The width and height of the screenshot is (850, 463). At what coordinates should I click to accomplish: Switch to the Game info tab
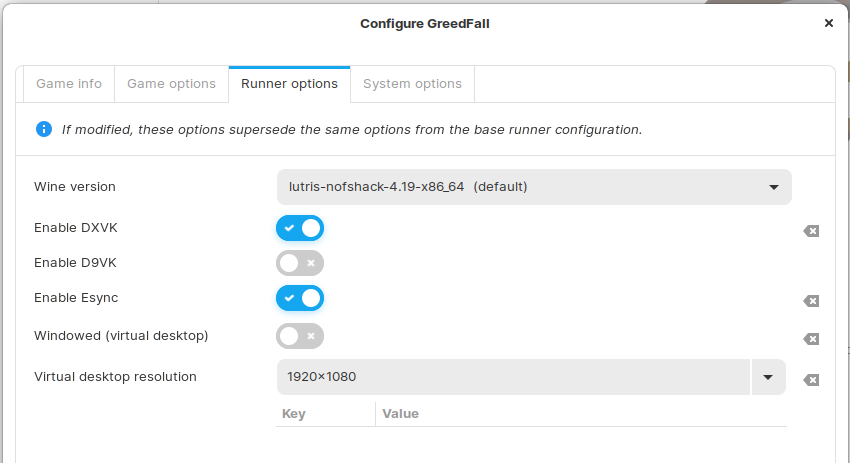click(x=69, y=84)
